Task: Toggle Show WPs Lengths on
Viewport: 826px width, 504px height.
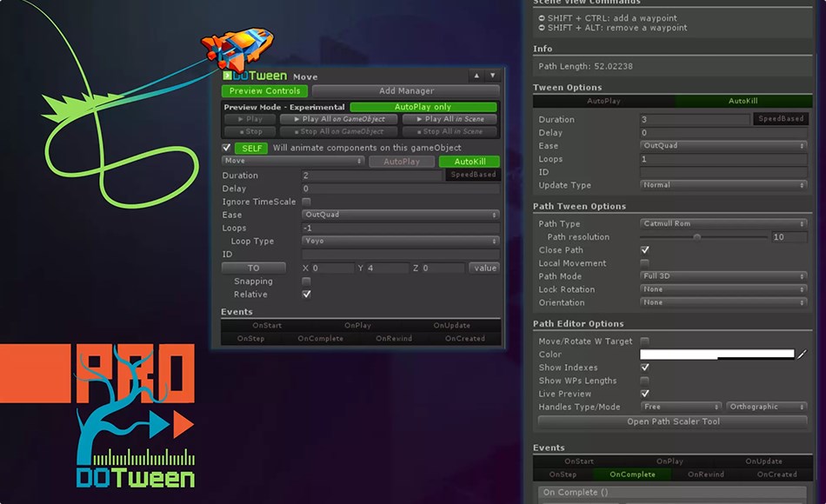Action: point(644,381)
